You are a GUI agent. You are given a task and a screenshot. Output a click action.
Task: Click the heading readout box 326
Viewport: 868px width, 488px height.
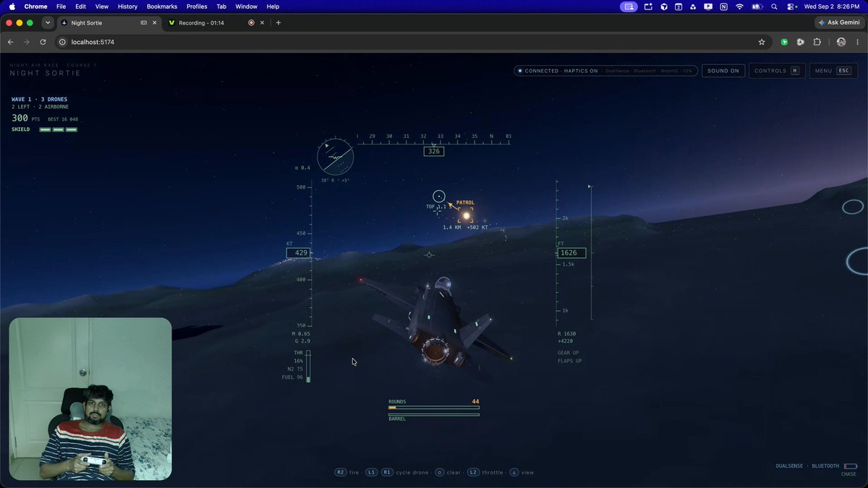(x=434, y=152)
